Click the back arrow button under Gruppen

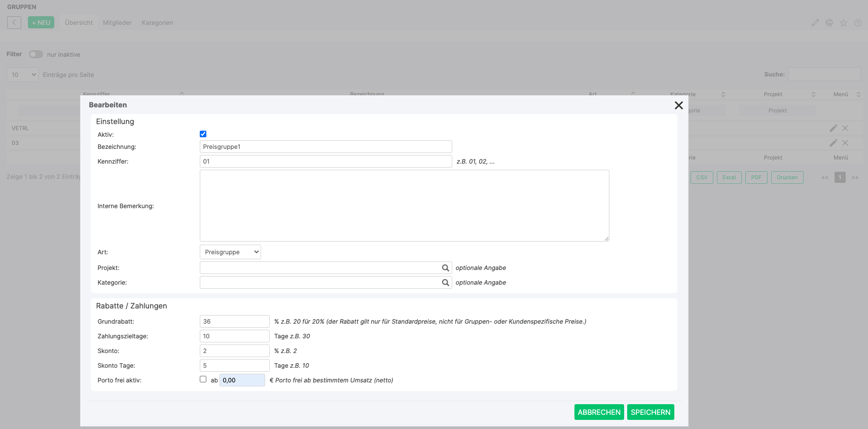pyautogui.click(x=14, y=23)
